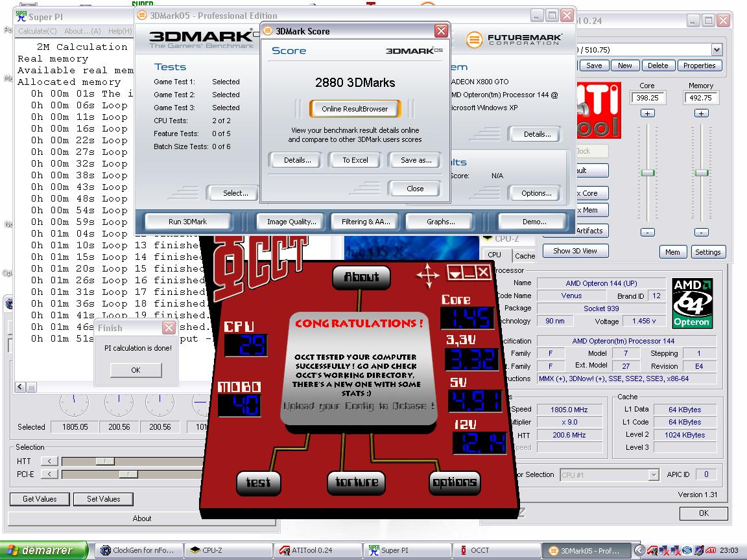
Task: Open the ATITool profile dropdown arrow
Action: click(716, 49)
